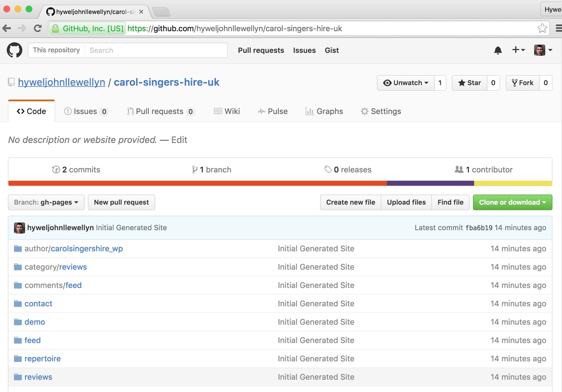Screen dimensions: 562x392
Task: Click the author folder icon
Action: (x=18, y=248)
